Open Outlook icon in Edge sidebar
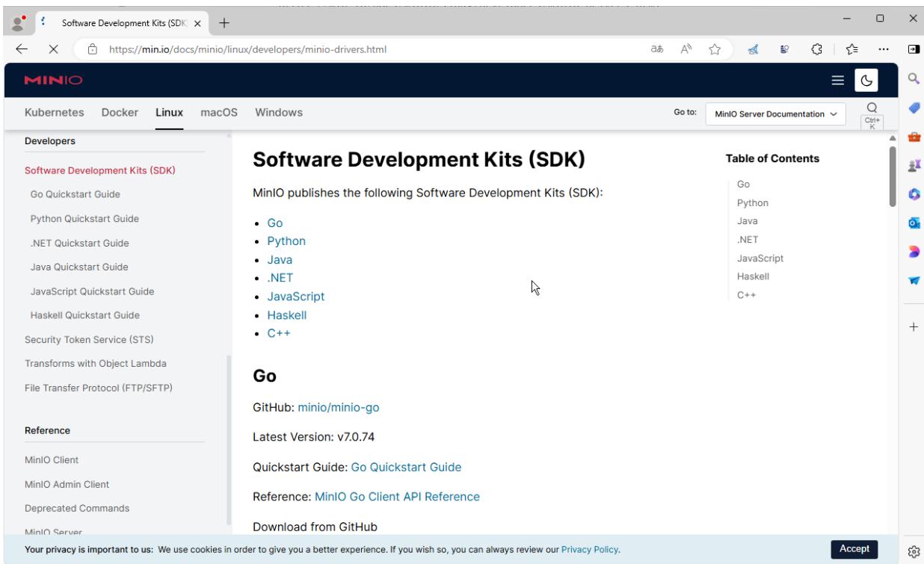 click(912, 223)
